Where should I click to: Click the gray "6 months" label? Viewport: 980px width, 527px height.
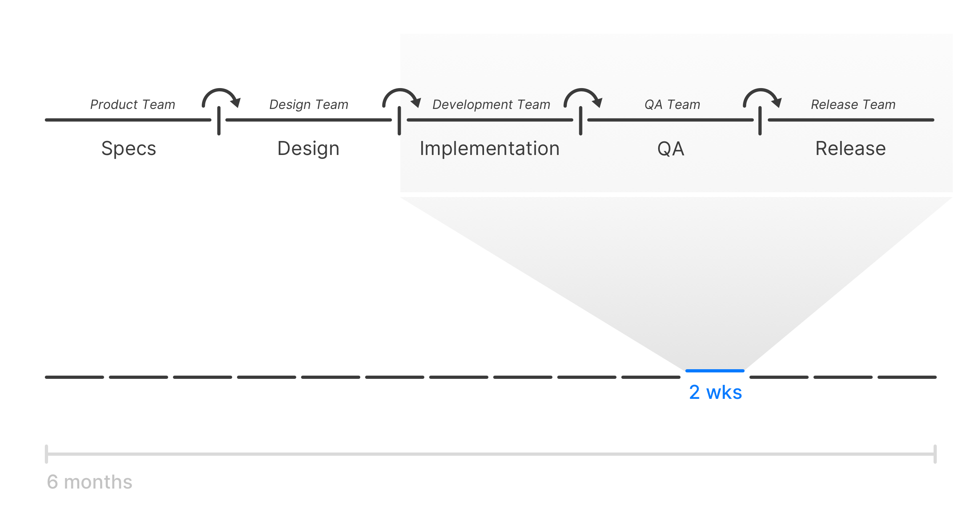point(89,482)
